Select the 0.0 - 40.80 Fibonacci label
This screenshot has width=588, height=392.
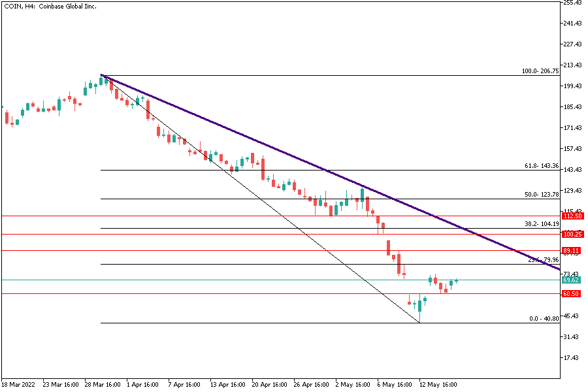[542, 319]
